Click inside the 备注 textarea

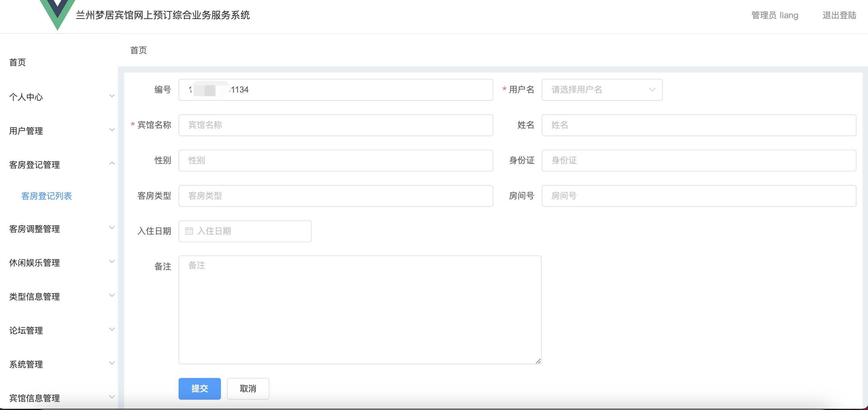[x=360, y=310]
